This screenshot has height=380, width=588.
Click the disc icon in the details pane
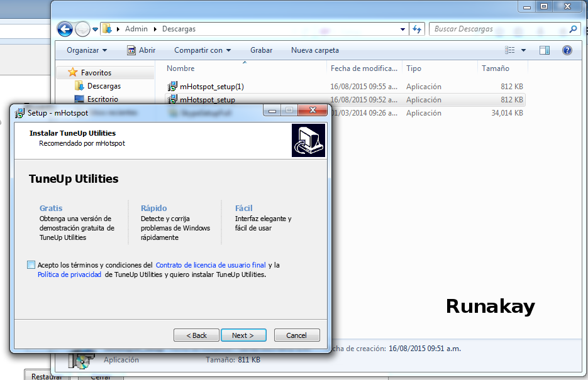[x=81, y=361]
